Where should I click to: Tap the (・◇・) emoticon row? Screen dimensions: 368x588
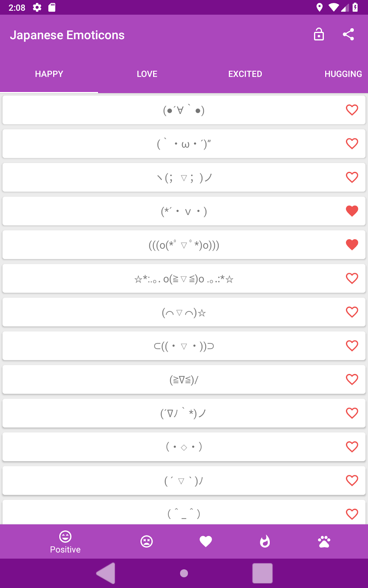pos(184,447)
